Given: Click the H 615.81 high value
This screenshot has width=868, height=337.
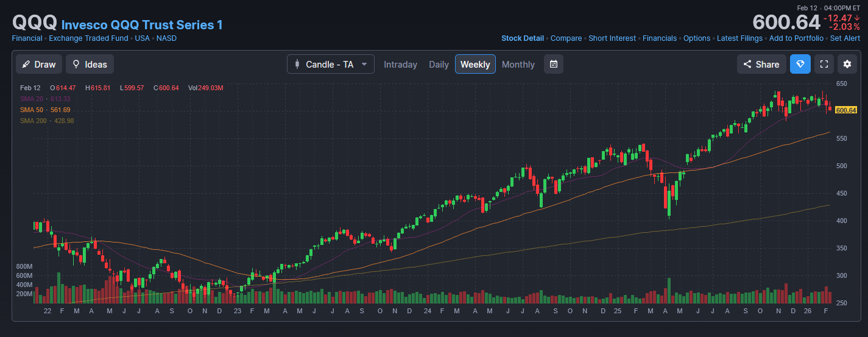Looking at the screenshot, I should tap(97, 88).
